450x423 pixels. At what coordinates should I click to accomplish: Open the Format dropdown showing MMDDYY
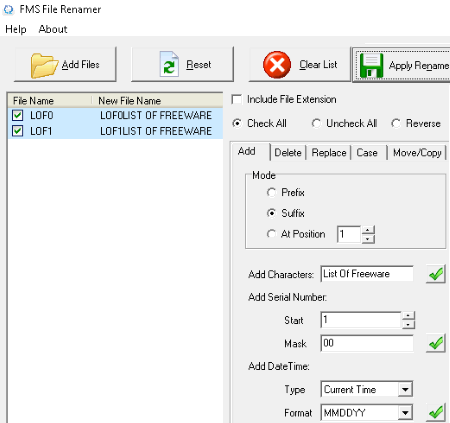pyautogui.click(x=405, y=413)
